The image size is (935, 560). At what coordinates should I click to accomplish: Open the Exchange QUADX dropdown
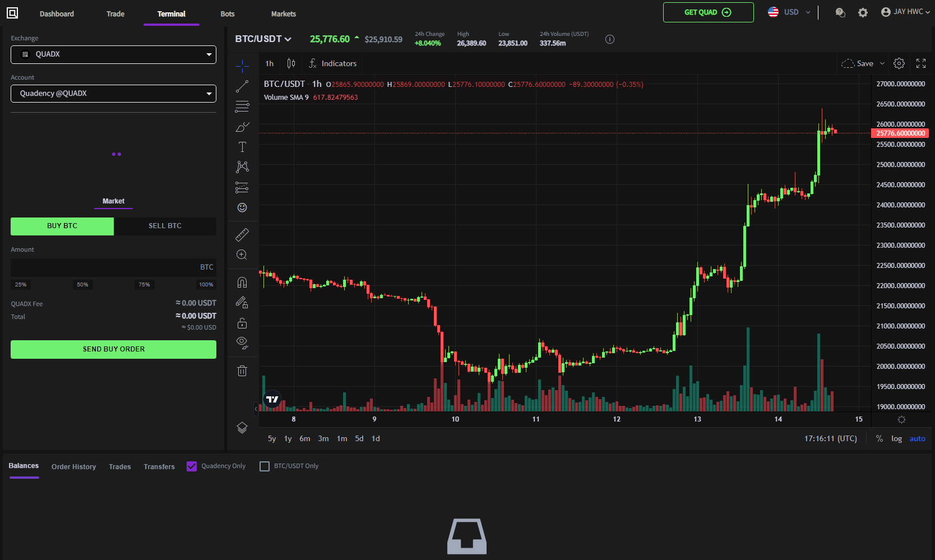pyautogui.click(x=113, y=54)
